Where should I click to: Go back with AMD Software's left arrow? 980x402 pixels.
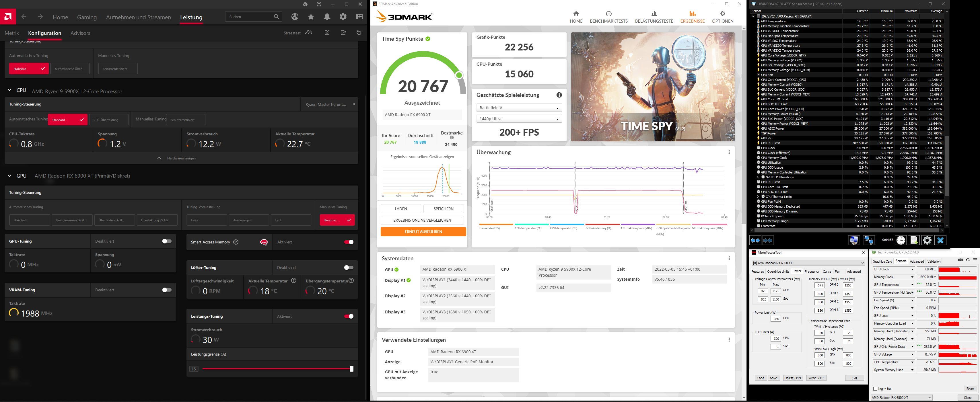[x=24, y=17]
